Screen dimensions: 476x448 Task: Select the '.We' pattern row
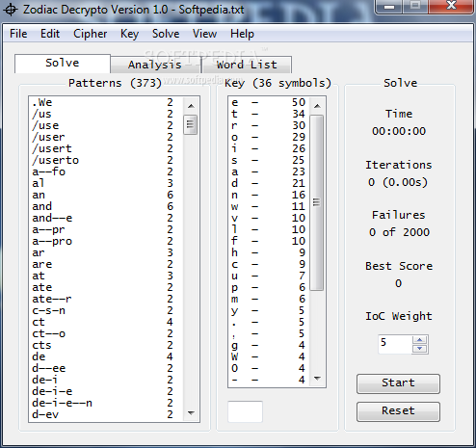(x=106, y=102)
